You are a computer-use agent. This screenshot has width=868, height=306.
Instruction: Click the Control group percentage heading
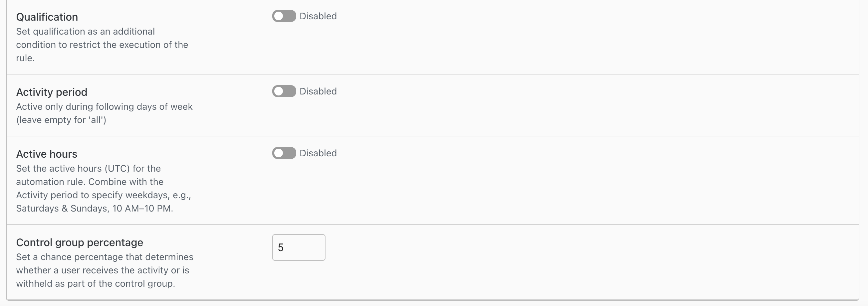(80, 242)
